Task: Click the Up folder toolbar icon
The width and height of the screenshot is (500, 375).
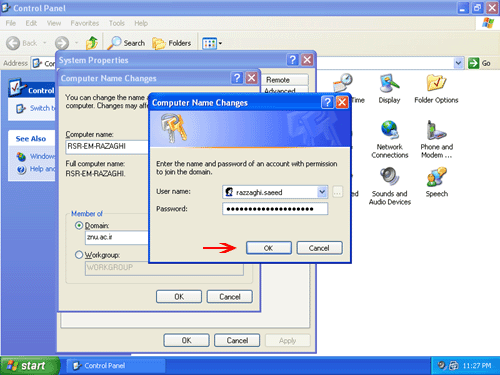Action: point(92,43)
